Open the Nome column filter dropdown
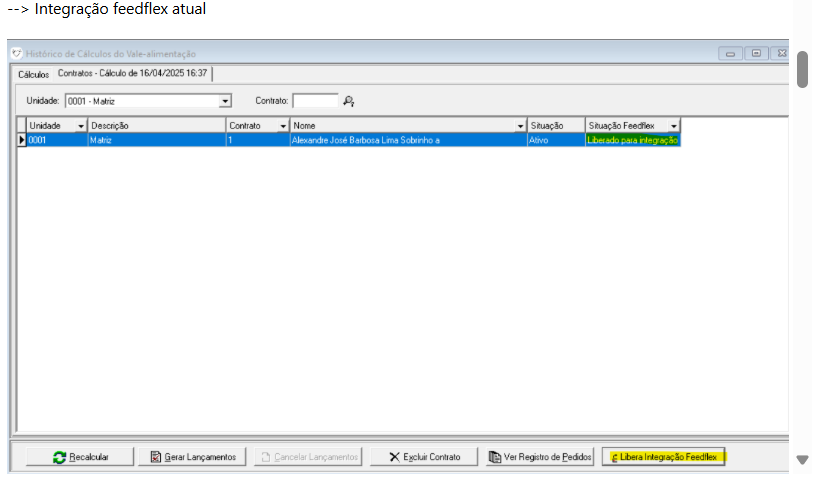The image size is (813, 477). coord(519,126)
